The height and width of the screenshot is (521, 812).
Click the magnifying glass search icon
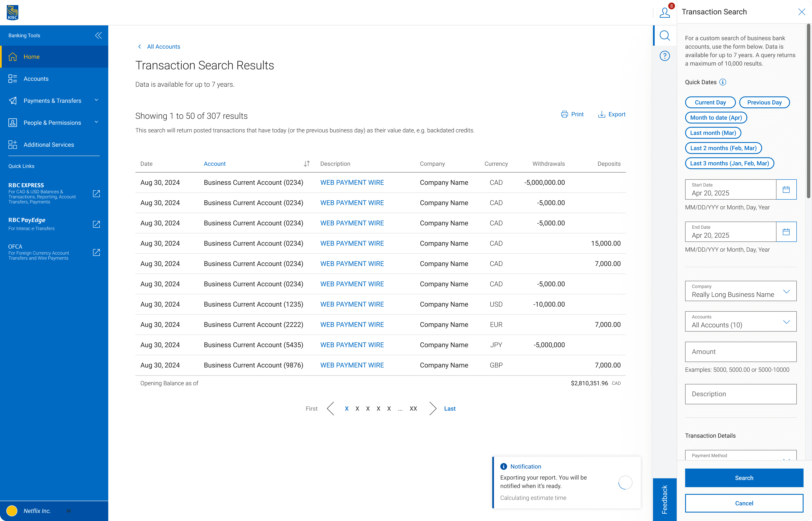664,36
